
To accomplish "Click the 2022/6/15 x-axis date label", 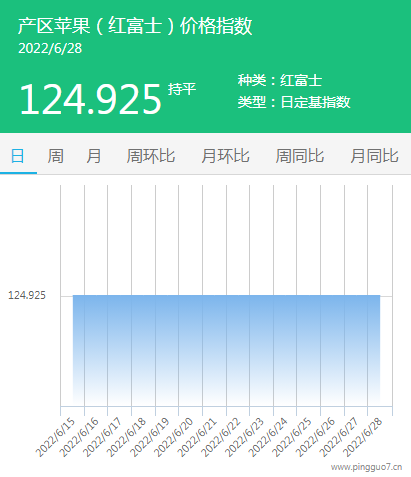I will (x=55, y=437).
